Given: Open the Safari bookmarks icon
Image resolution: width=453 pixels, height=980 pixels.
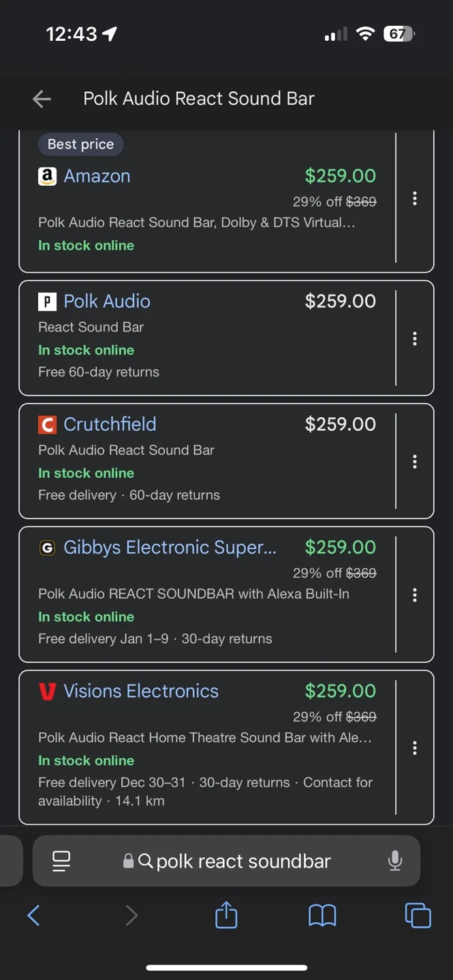Looking at the screenshot, I should pyautogui.click(x=322, y=915).
